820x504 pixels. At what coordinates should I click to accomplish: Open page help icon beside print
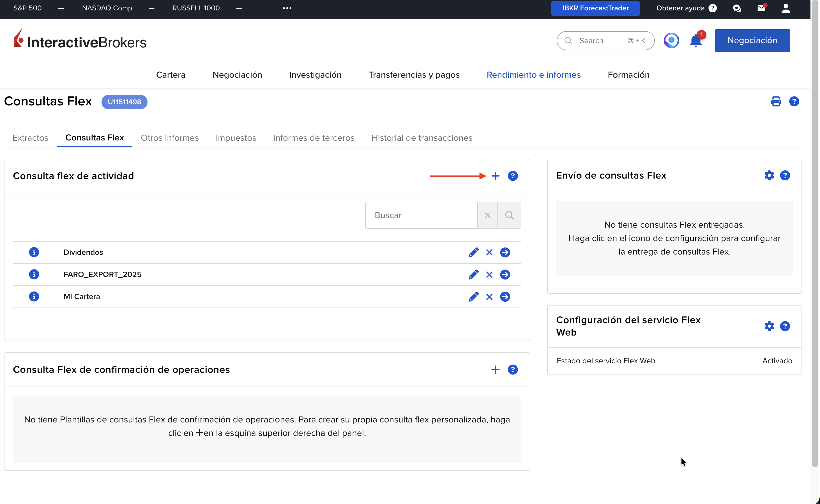[794, 101]
